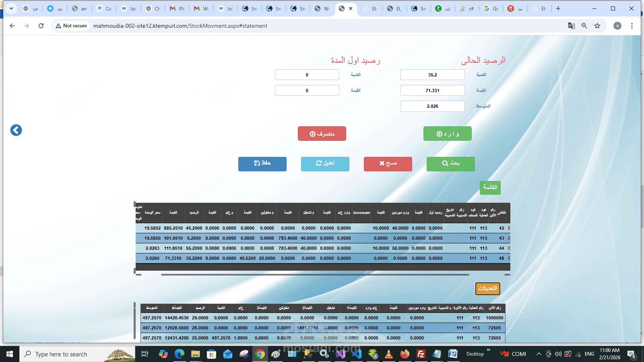Click the browser forward arrow
Viewport: 644px width, 362px height.
coord(27,26)
